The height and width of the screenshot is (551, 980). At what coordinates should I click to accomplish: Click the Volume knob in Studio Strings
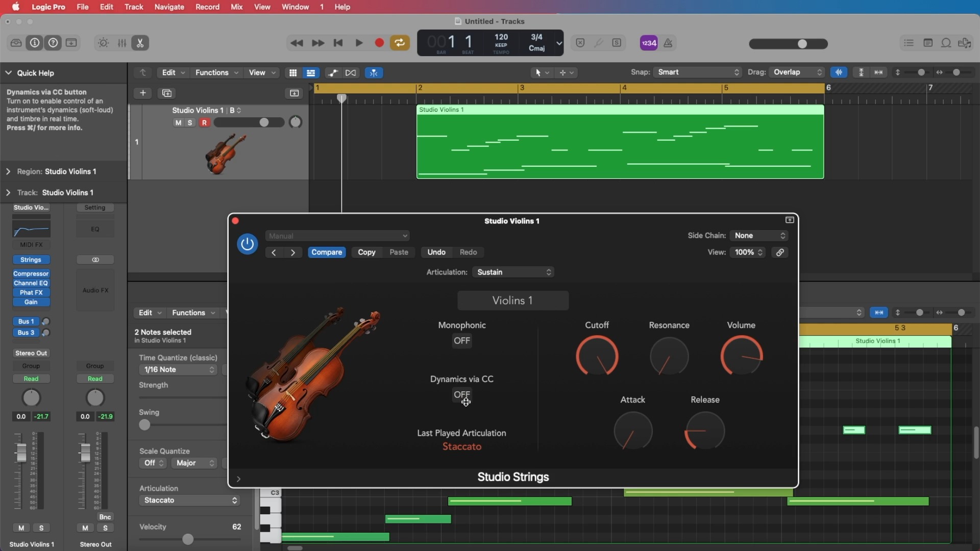coord(742,356)
